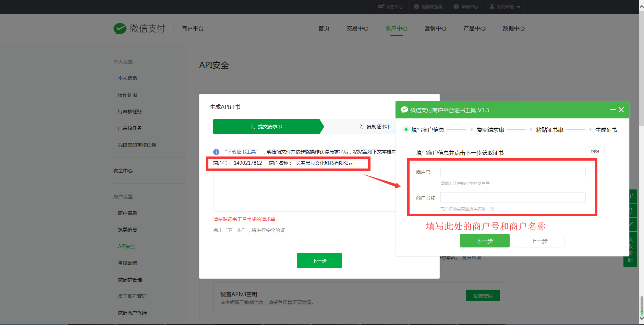The width and height of the screenshot is (644, 325).
Task: Click merchant number 1490217812 text
Action: tap(248, 163)
